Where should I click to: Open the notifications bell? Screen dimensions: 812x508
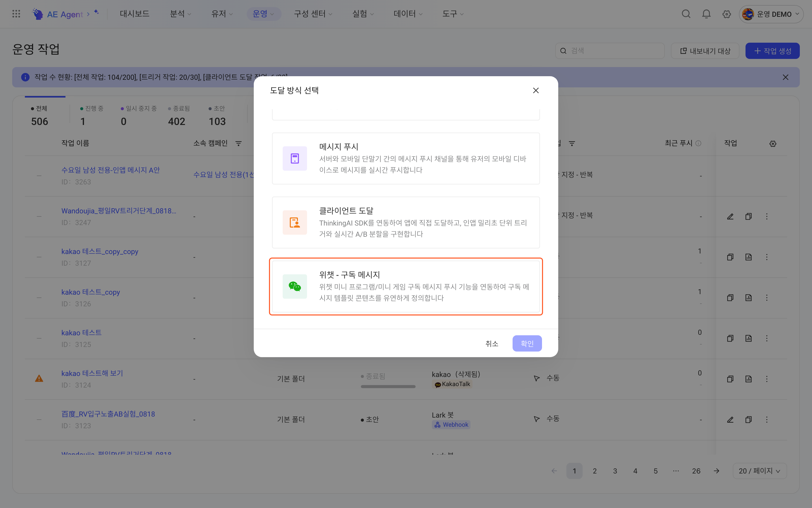tap(706, 14)
